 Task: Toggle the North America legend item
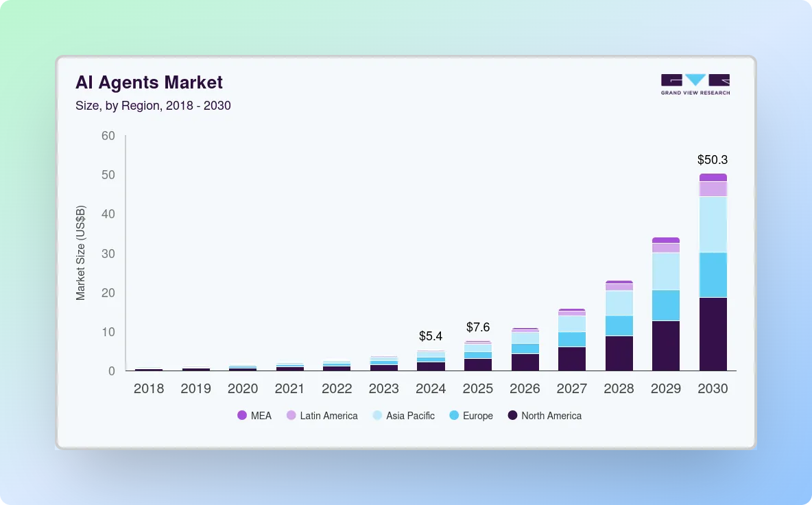(545, 415)
